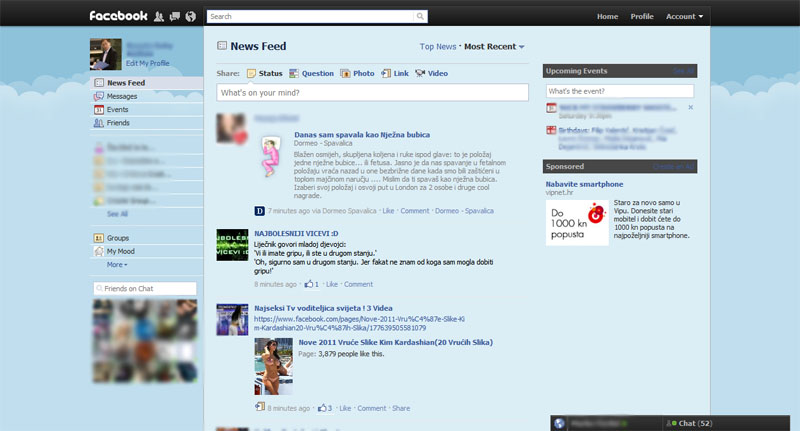The height and width of the screenshot is (431, 800).
Task: Click the Video share icon
Action: [x=420, y=73]
